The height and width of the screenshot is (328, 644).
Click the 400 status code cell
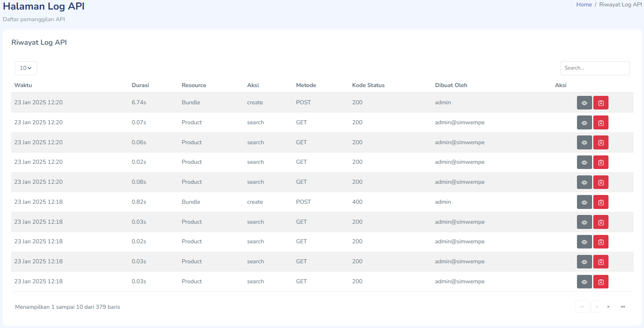point(357,202)
